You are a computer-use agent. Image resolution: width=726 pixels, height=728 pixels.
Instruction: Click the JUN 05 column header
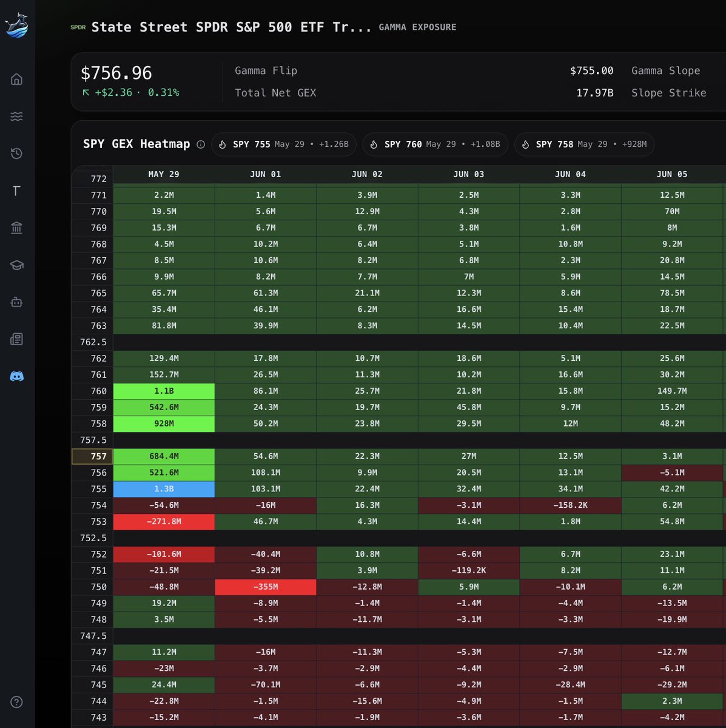click(x=672, y=174)
